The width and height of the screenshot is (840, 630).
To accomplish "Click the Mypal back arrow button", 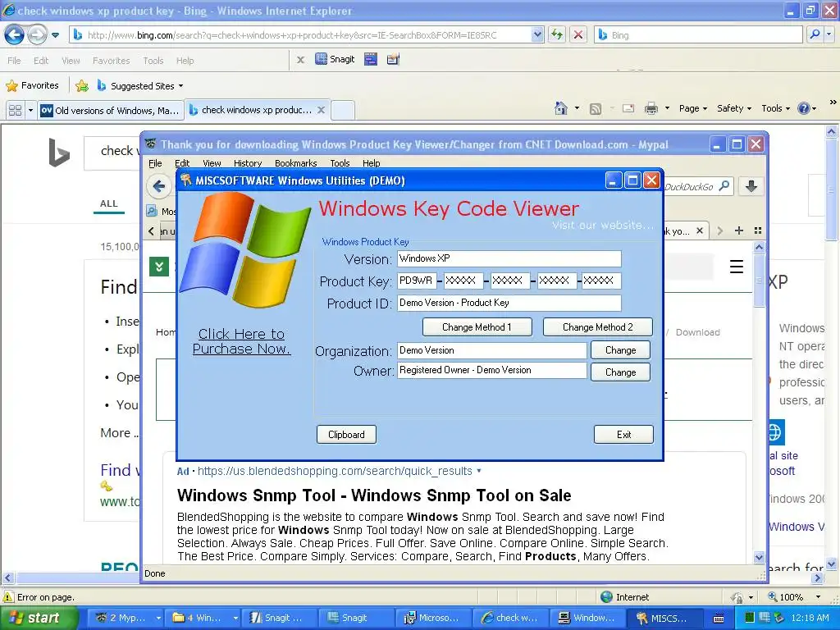I will (158, 186).
